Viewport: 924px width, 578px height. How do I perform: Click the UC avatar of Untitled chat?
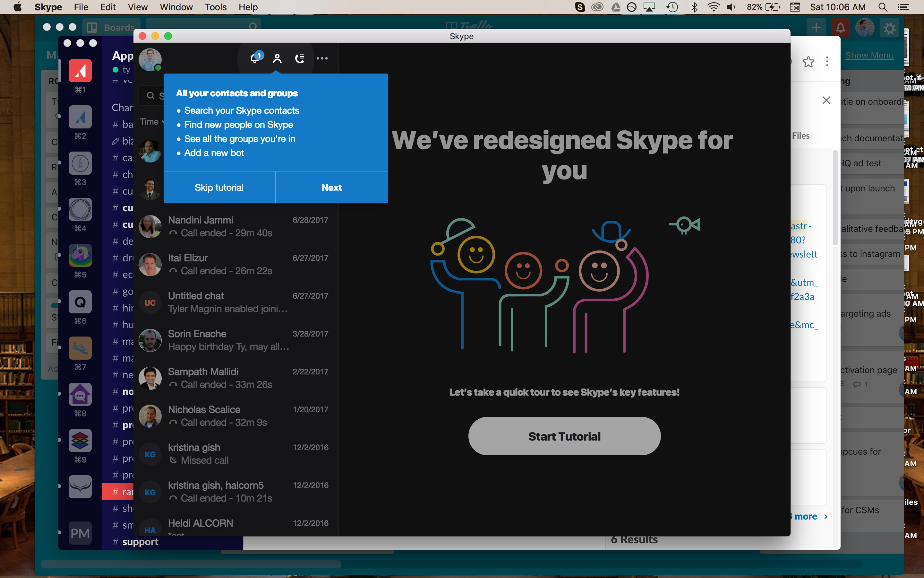150,302
